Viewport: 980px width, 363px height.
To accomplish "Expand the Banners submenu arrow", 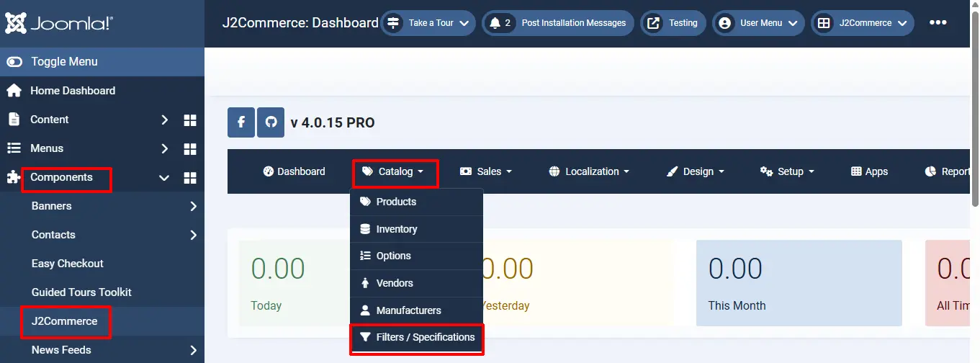I will pos(193,206).
